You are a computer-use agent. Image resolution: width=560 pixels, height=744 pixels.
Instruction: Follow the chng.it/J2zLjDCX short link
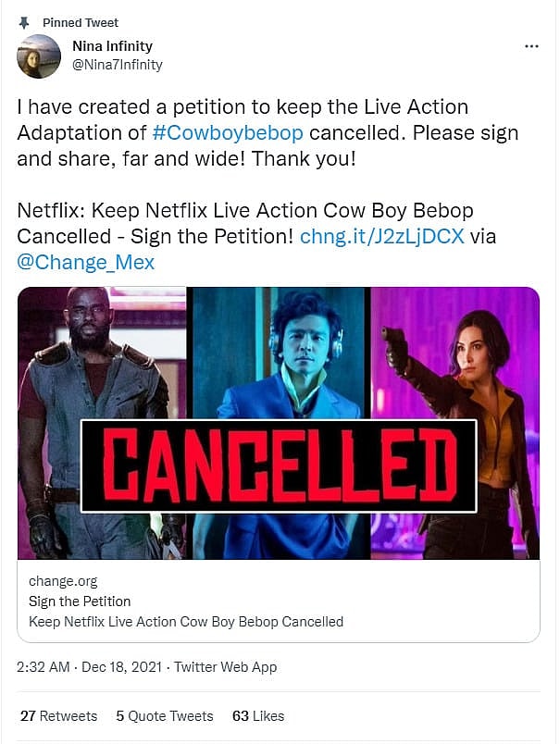382,236
